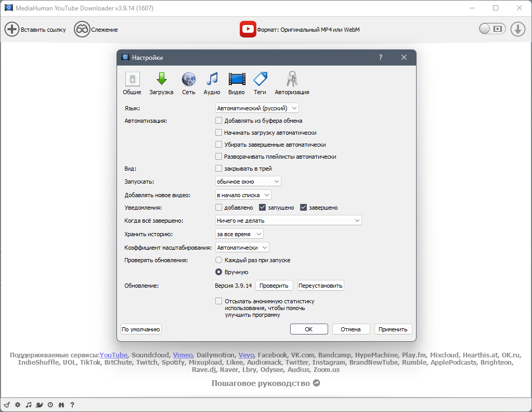Click the Версия 3.9.14 text
532x412 pixels.
[x=233, y=286]
